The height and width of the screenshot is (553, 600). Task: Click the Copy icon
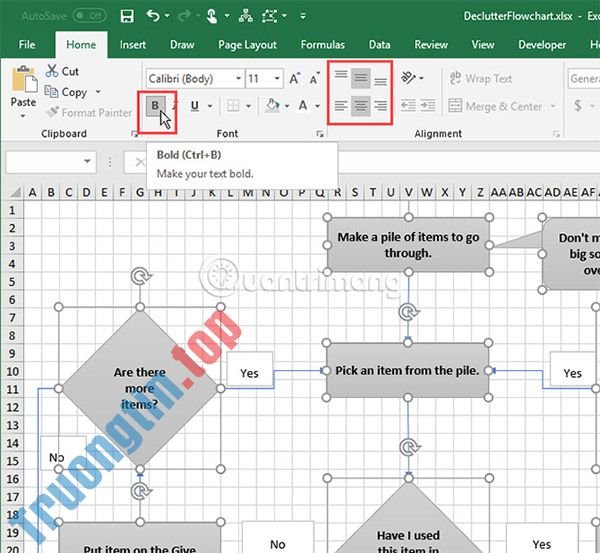point(52,92)
